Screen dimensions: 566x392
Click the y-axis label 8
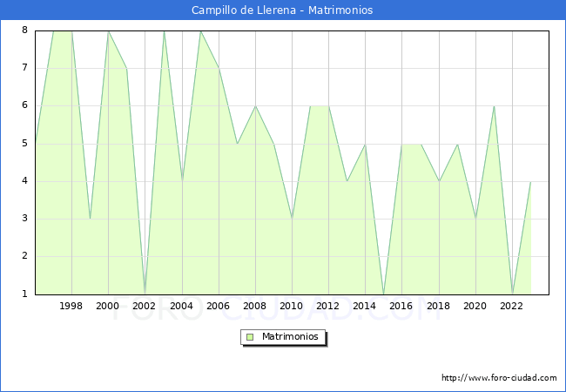click(24, 30)
